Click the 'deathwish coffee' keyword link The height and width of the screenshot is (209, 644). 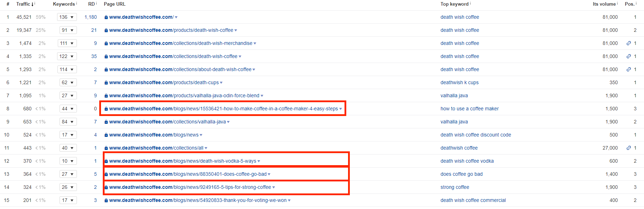[x=459, y=148]
